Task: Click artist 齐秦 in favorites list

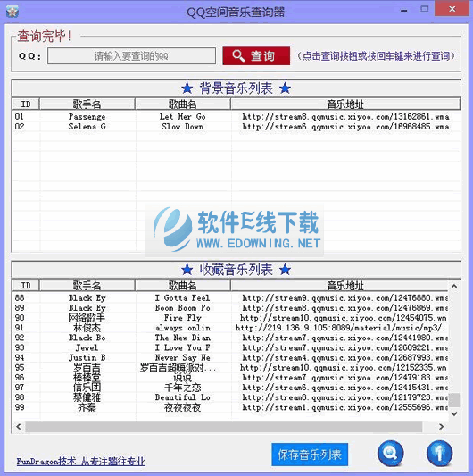Action: click(x=87, y=407)
